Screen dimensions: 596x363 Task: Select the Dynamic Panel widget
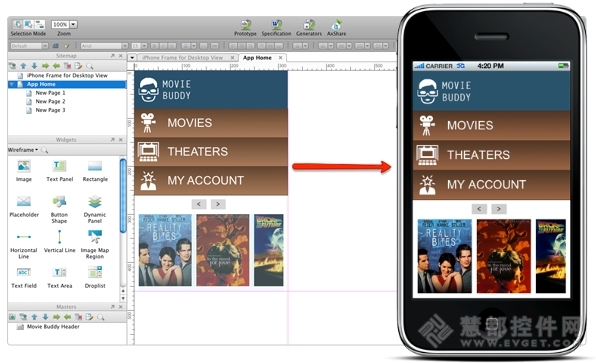(x=95, y=209)
